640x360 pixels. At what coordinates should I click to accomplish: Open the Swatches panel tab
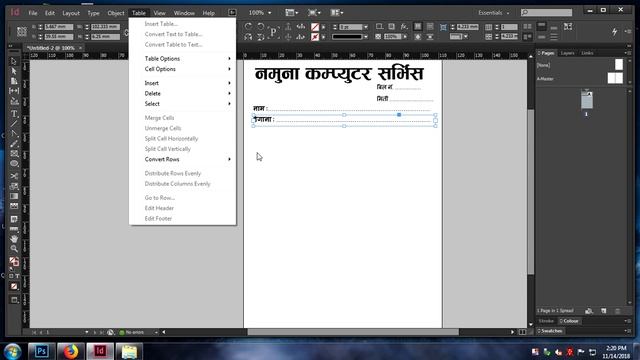551,331
